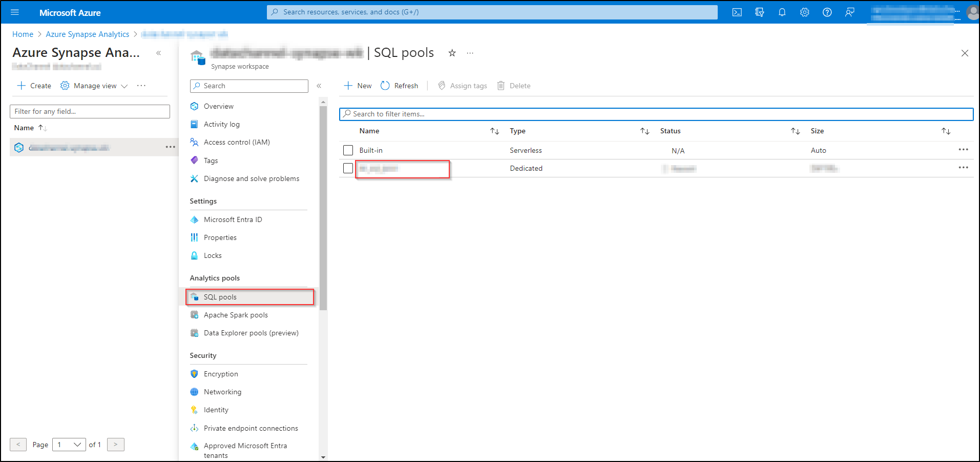Open Apache Spark pools
The image size is (980, 462).
[236, 315]
